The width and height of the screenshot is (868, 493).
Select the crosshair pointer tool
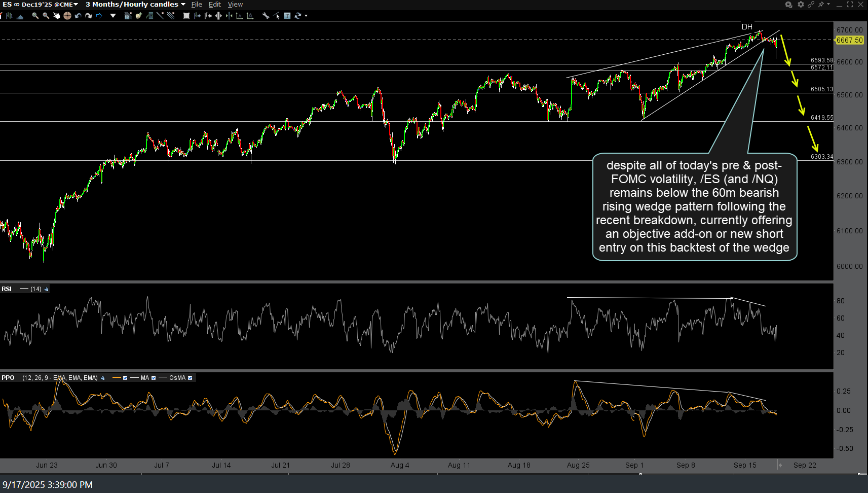[x=66, y=16]
